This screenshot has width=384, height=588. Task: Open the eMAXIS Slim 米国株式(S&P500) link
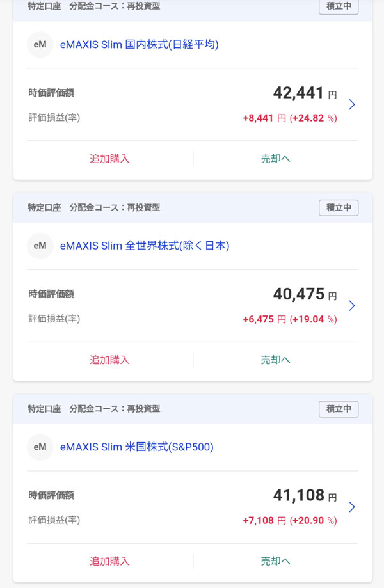coord(136,447)
